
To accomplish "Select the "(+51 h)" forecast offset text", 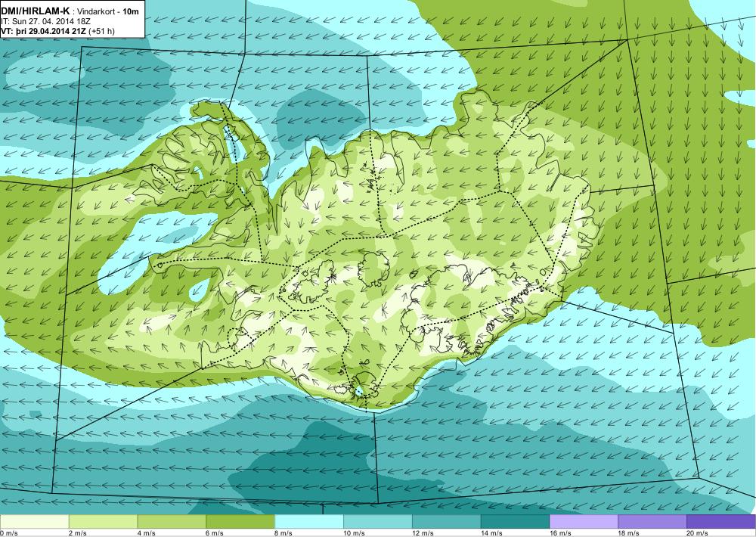I will [103, 31].
